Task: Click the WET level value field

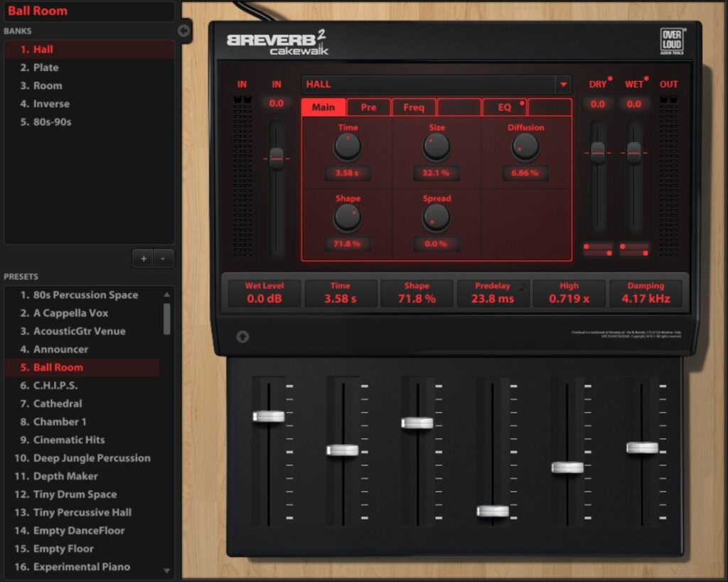Action: click(634, 104)
